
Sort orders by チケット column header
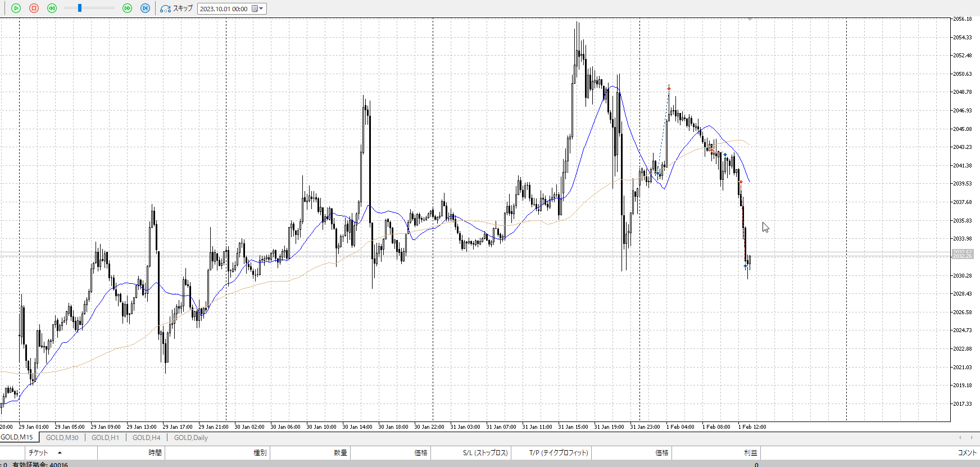tap(38, 452)
